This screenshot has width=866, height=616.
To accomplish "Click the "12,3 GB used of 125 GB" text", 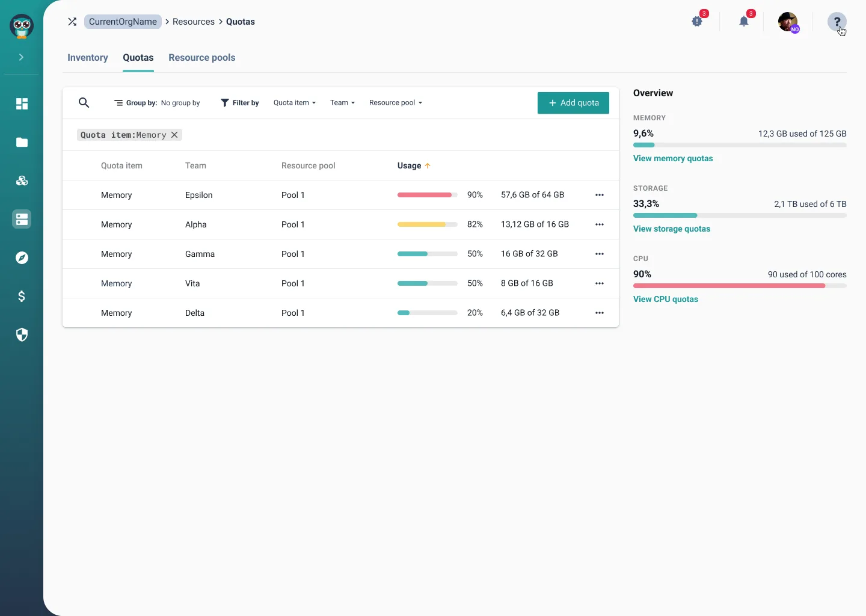I will (x=802, y=134).
